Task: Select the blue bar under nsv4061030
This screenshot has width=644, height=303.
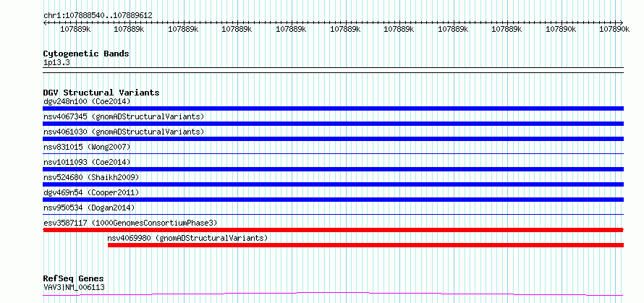Action: [x=333, y=139]
